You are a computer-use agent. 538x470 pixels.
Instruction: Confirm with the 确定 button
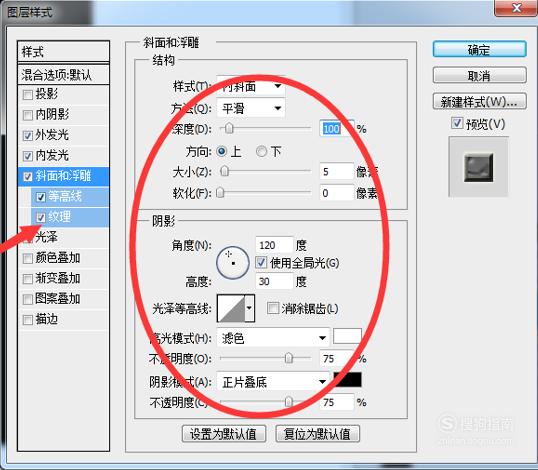click(479, 49)
